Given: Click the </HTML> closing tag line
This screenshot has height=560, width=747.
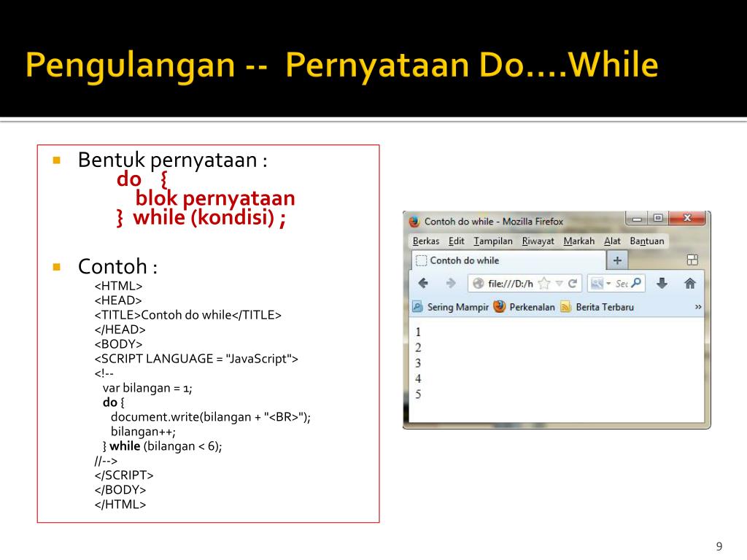Looking at the screenshot, I should click(120, 505).
